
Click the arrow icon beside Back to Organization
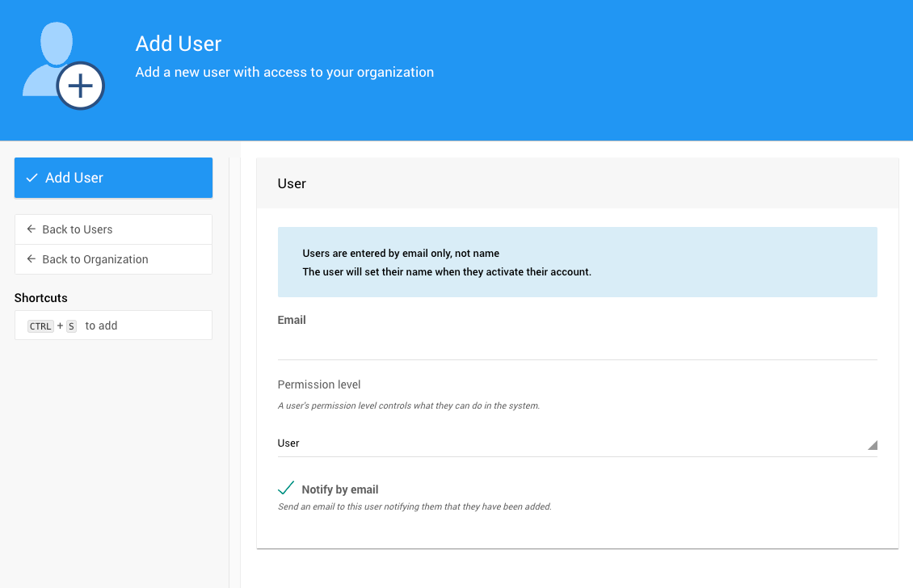pos(32,259)
